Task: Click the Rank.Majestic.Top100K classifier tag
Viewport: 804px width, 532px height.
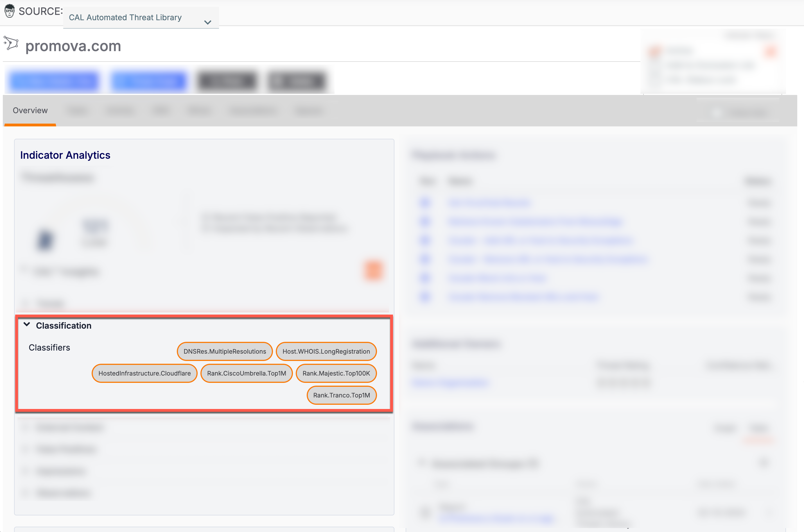Action: click(336, 373)
